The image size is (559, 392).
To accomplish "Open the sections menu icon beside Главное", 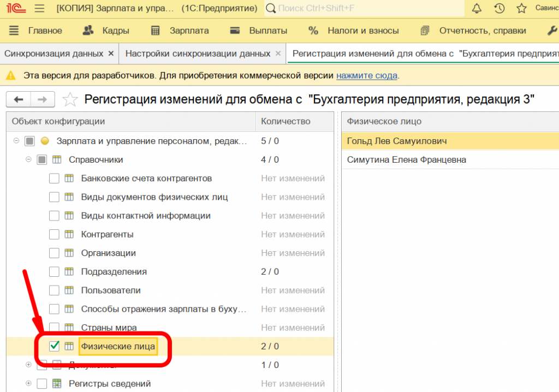I will tap(14, 31).
